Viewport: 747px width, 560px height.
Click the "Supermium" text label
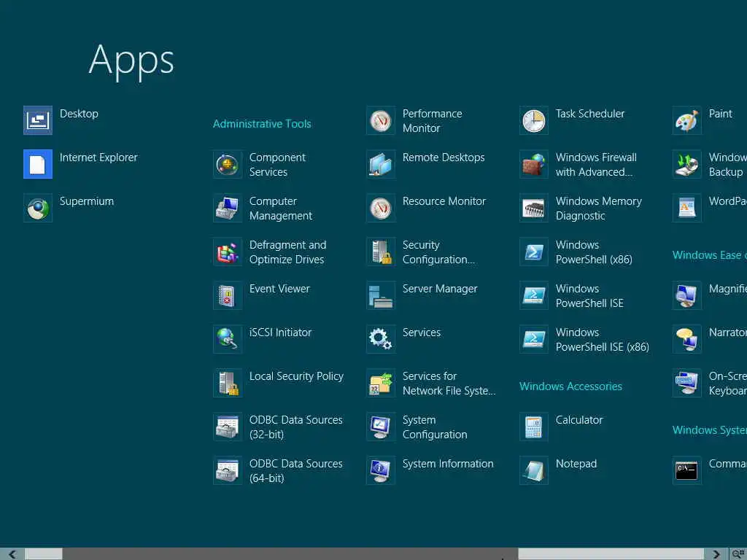pyautogui.click(x=87, y=201)
